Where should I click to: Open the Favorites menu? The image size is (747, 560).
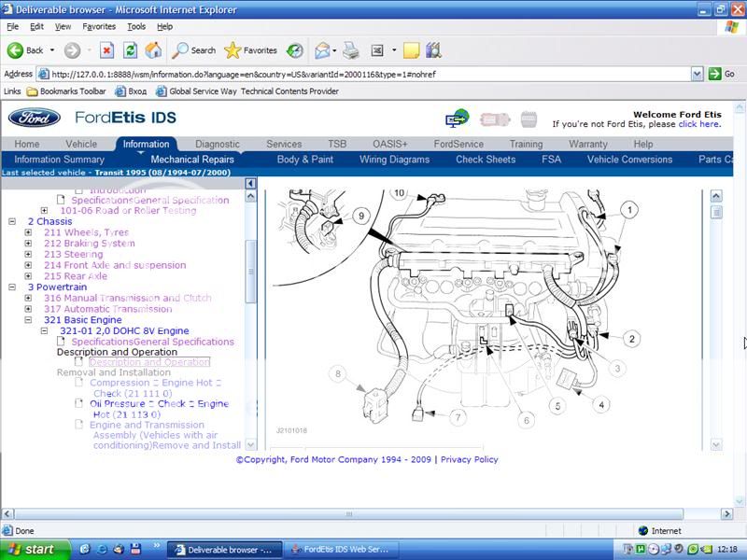99,27
